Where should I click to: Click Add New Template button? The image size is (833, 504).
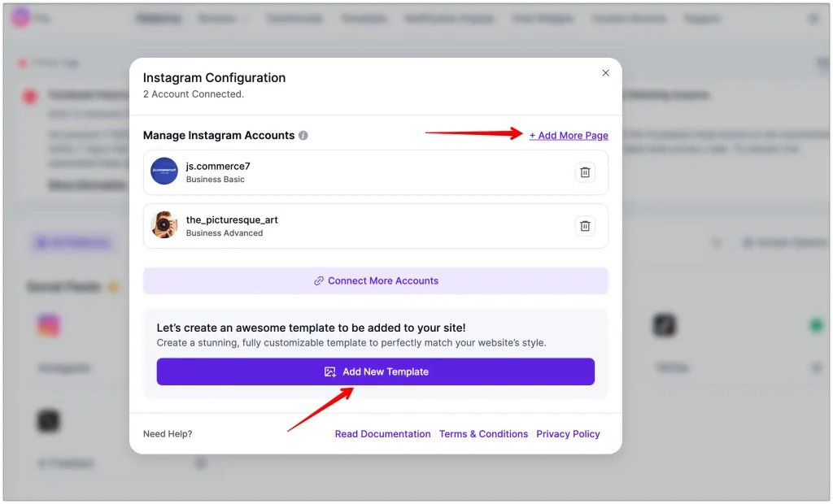[x=376, y=371]
